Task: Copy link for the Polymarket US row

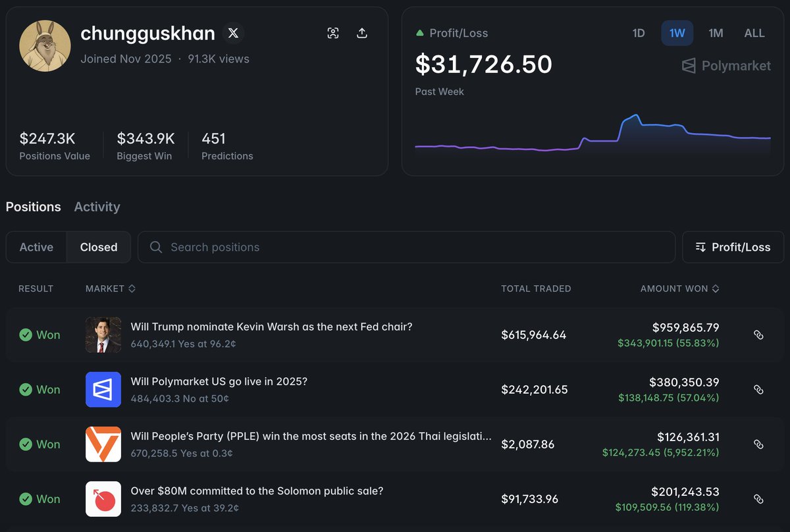Action: coord(758,390)
